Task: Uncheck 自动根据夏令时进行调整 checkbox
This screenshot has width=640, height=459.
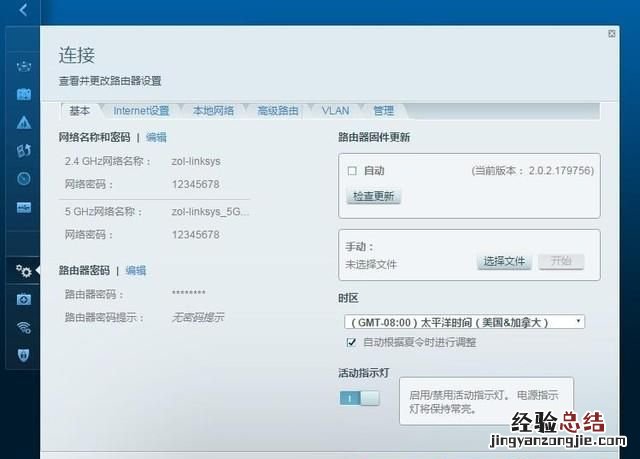Action: (x=351, y=342)
